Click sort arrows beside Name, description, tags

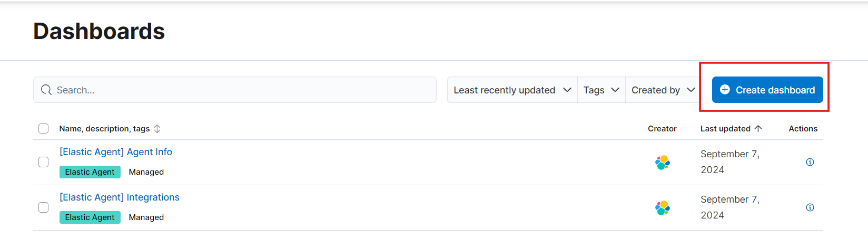pyautogui.click(x=157, y=129)
